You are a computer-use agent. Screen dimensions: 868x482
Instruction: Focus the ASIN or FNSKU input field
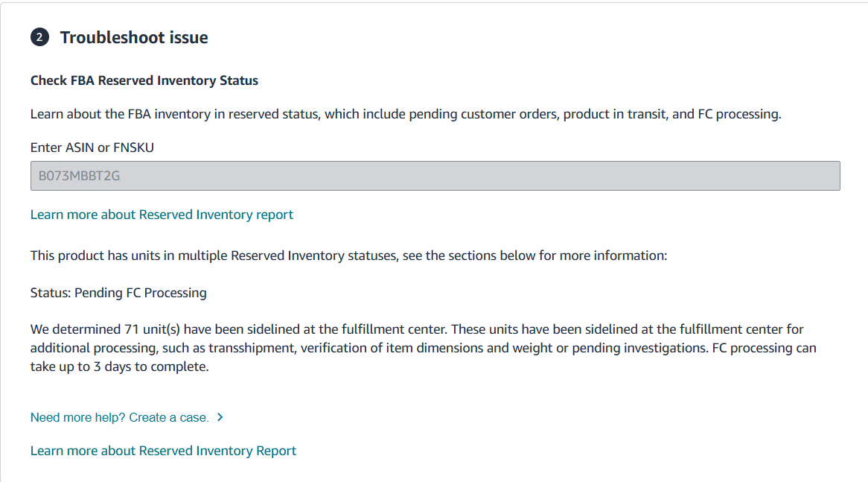coord(435,176)
